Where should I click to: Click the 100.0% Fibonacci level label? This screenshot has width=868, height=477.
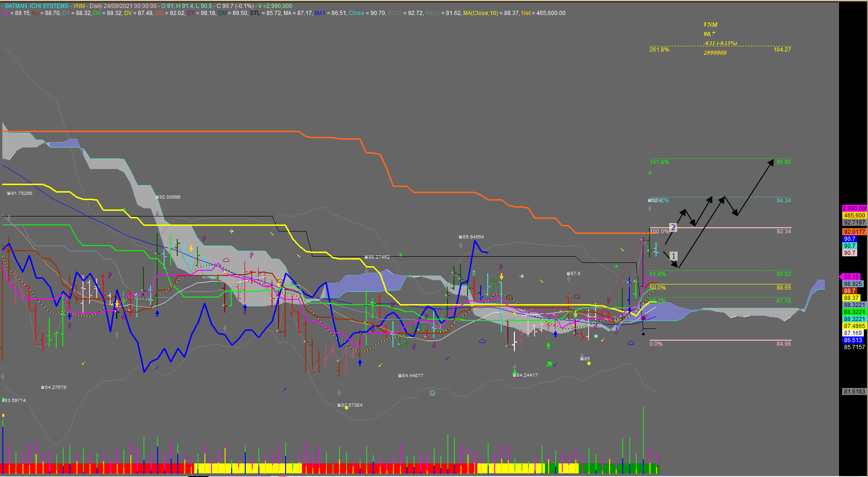pyautogui.click(x=659, y=231)
